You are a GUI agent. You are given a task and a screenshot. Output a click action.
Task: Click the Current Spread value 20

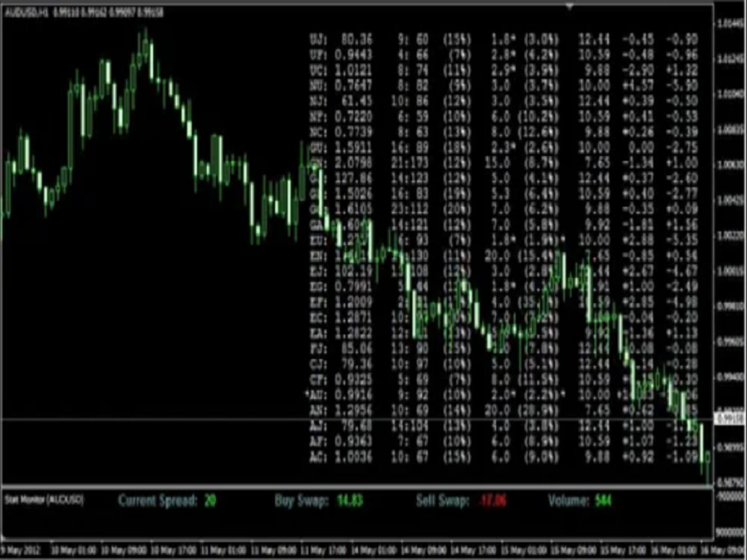click(x=210, y=501)
